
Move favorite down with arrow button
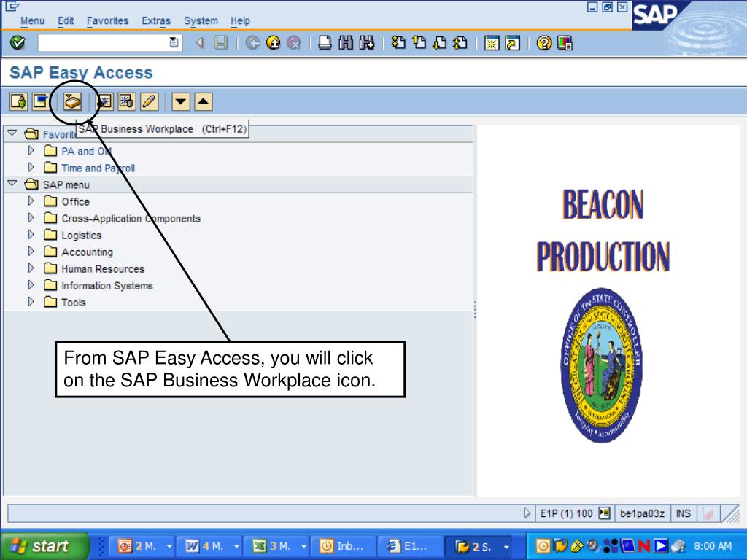(181, 101)
